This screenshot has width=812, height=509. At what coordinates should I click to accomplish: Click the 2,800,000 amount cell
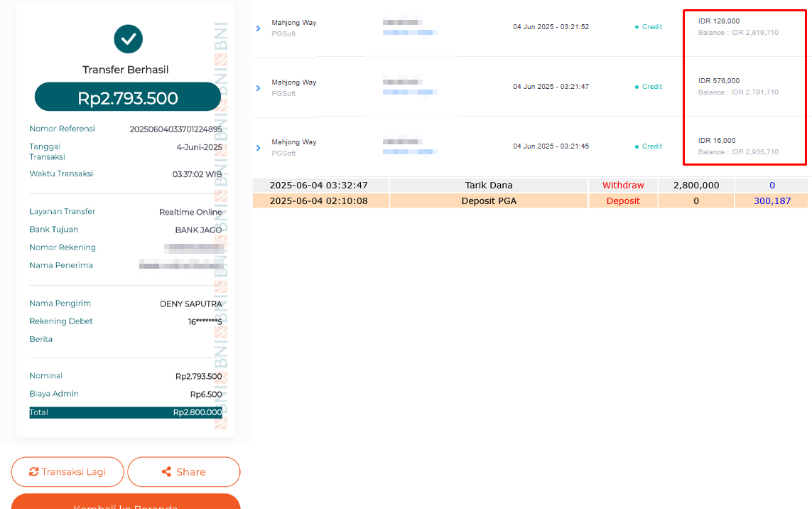click(696, 186)
